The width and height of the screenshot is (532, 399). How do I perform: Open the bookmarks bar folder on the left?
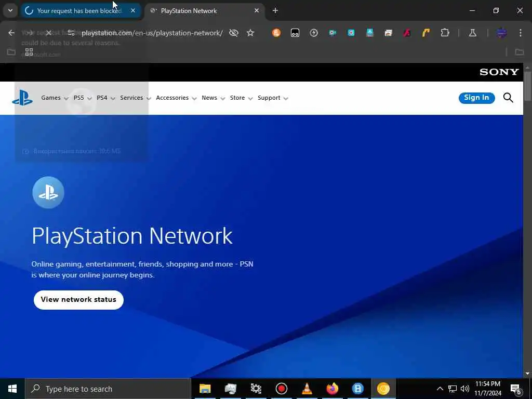(x=11, y=52)
